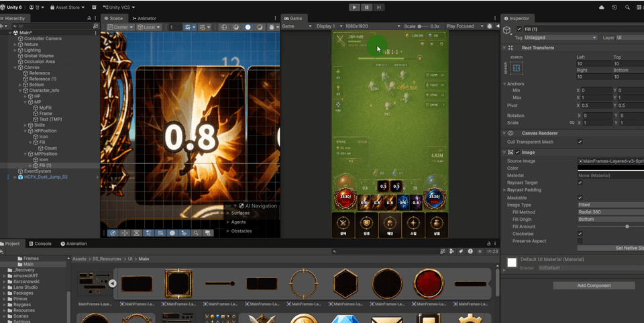Open the Play Focused dropdown
Viewport: 644px width, 323px height.
pos(465,26)
